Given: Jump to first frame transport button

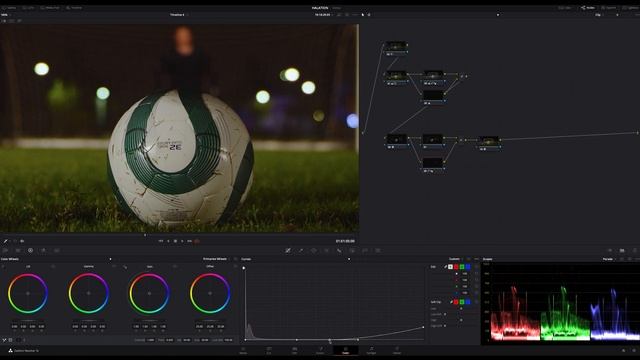Looking at the screenshot, I should 161,241.
